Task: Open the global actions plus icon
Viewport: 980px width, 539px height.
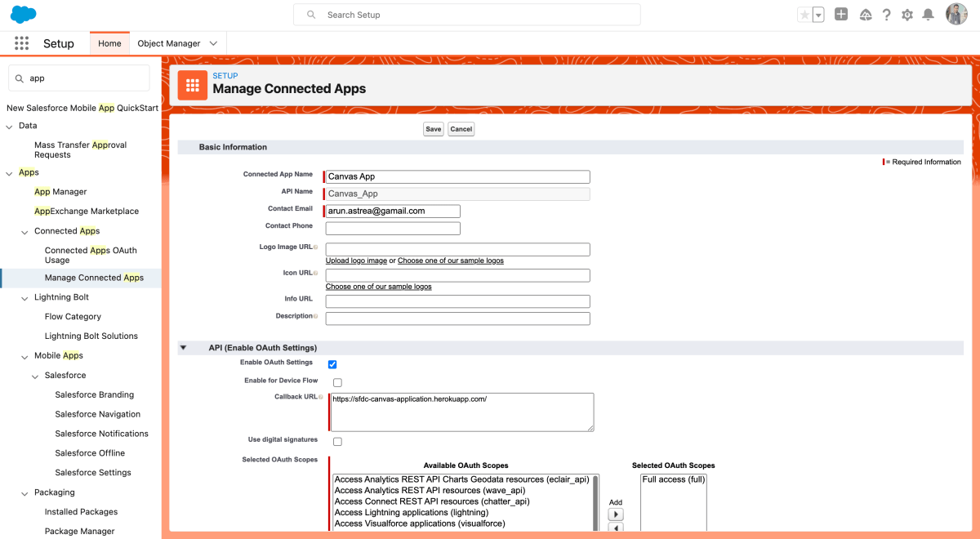Action: coord(841,15)
